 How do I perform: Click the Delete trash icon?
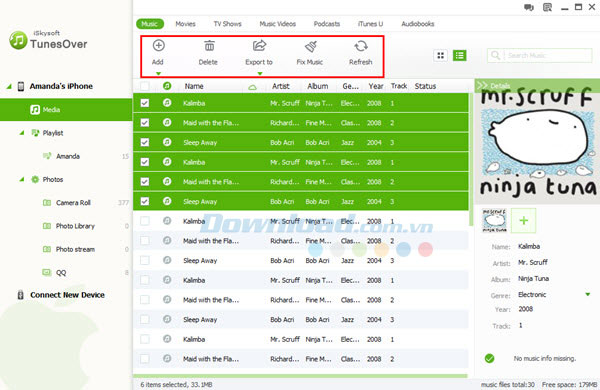click(x=209, y=46)
